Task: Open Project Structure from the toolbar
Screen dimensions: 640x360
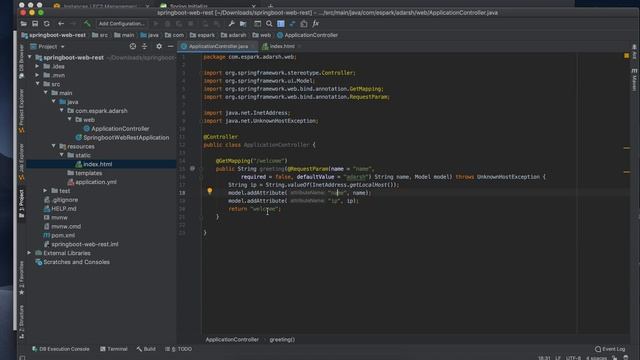Action: [x=243, y=24]
